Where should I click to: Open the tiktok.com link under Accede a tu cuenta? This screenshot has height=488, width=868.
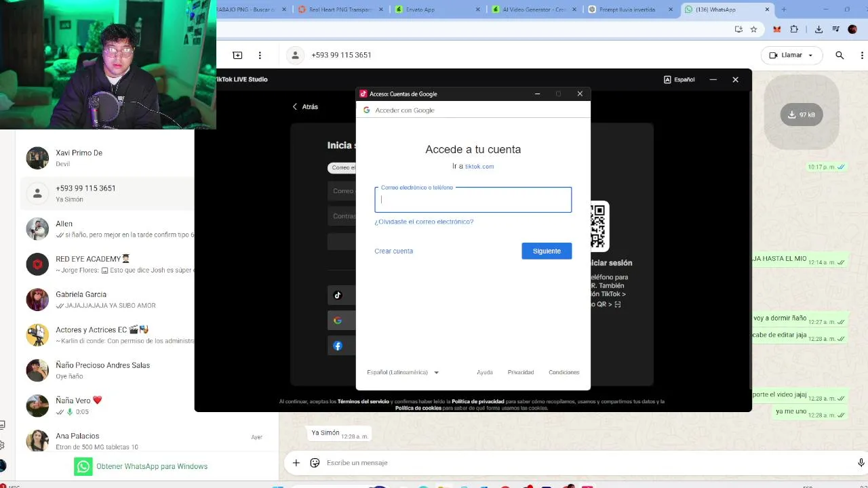tap(479, 166)
